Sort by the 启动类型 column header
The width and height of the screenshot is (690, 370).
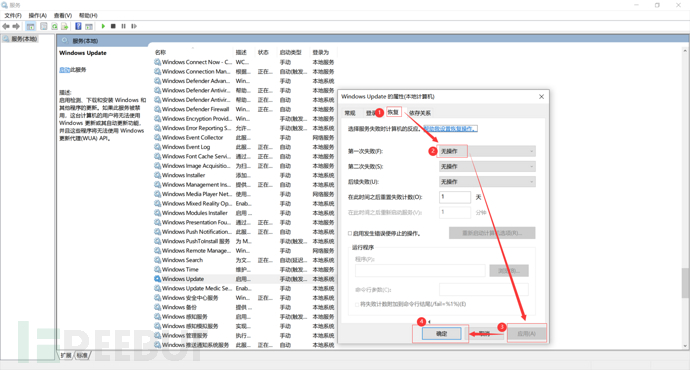coord(290,52)
